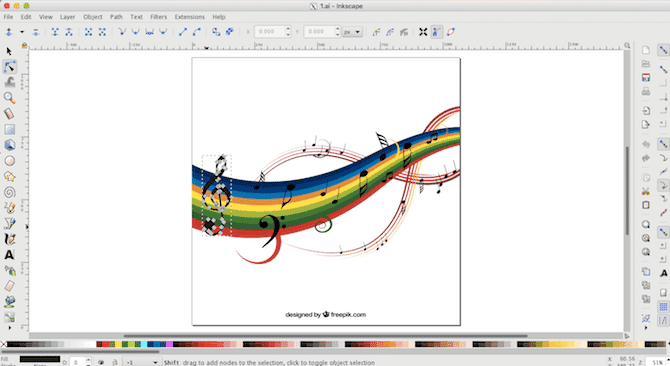The width and height of the screenshot is (670, 366).
Task: Select the Calligraphy tool
Action: pos(9,239)
